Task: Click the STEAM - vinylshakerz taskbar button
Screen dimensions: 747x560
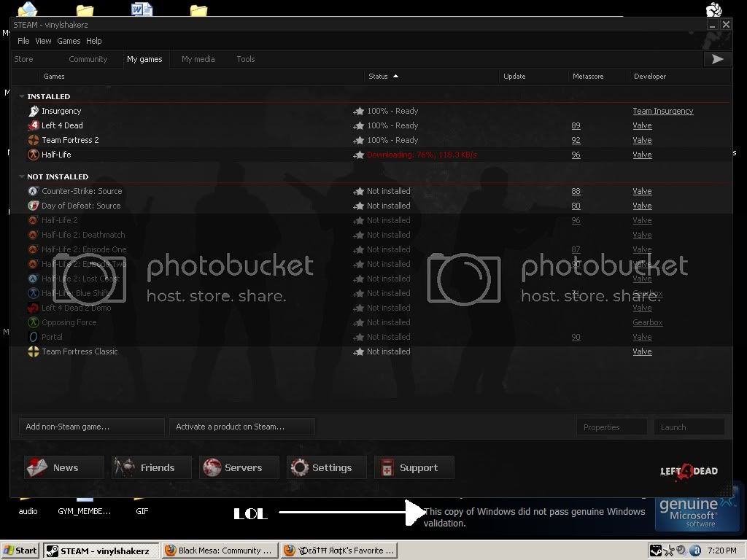Action: pos(101,551)
